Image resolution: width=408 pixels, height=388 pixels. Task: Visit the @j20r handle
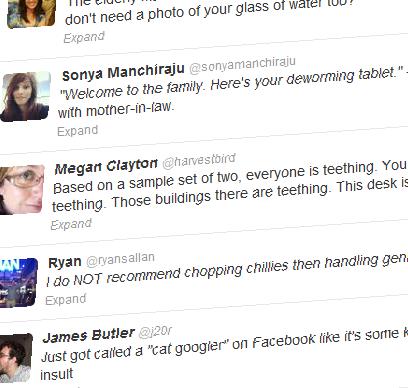click(155, 331)
